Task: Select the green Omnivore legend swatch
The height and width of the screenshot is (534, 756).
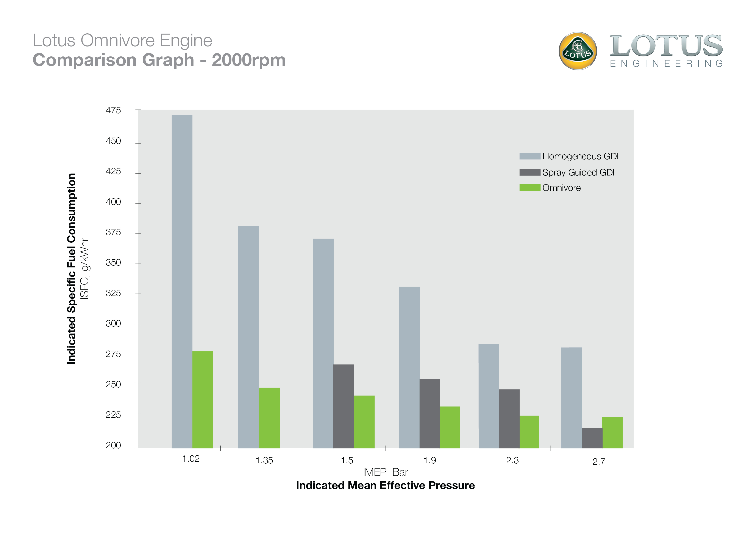Action: coord(530,188)
